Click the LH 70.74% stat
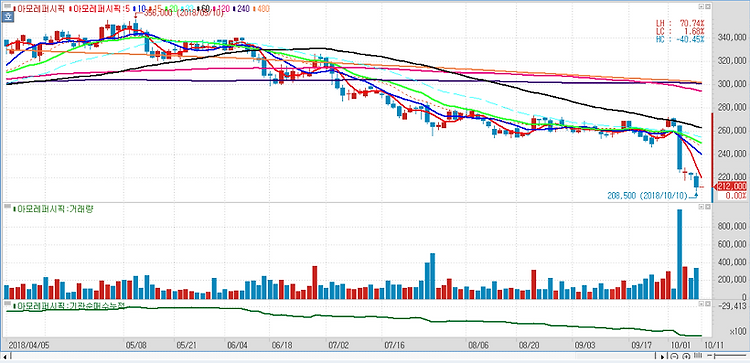 (680, 22)
